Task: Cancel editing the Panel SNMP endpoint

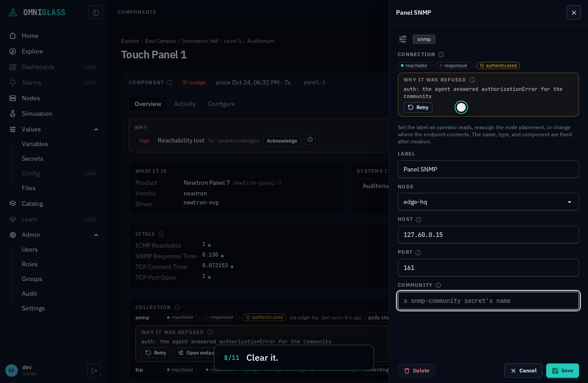Action: tap(523, 371)
